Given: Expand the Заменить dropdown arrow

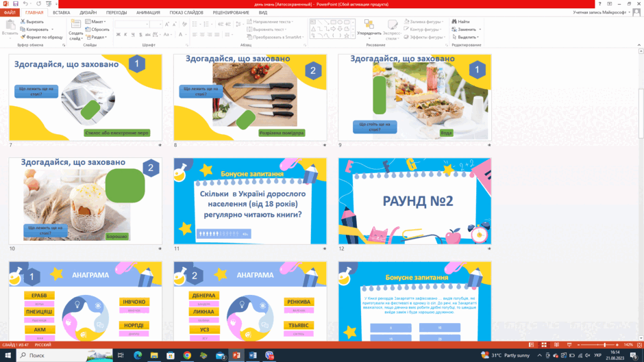Looking at the screenshot, I should coord(480,29).
